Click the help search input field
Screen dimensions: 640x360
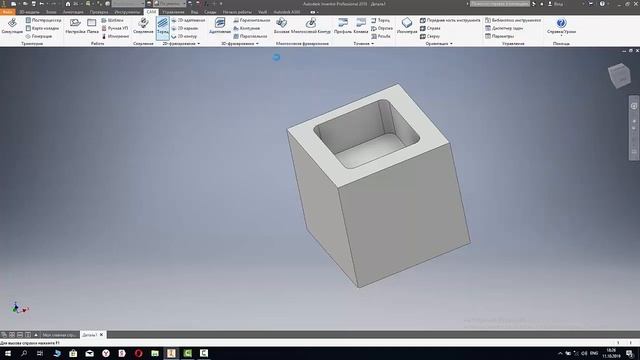(x=500, y=4)
